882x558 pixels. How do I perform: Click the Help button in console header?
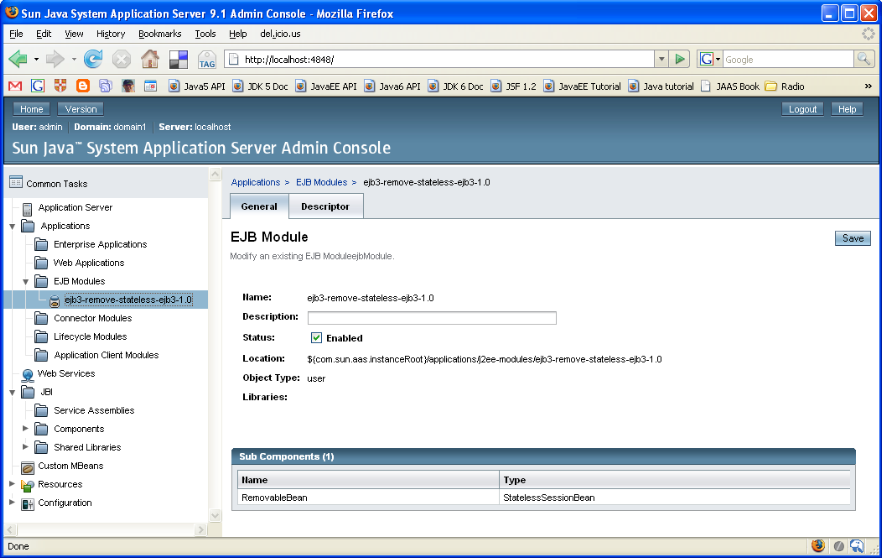[847, 109]
